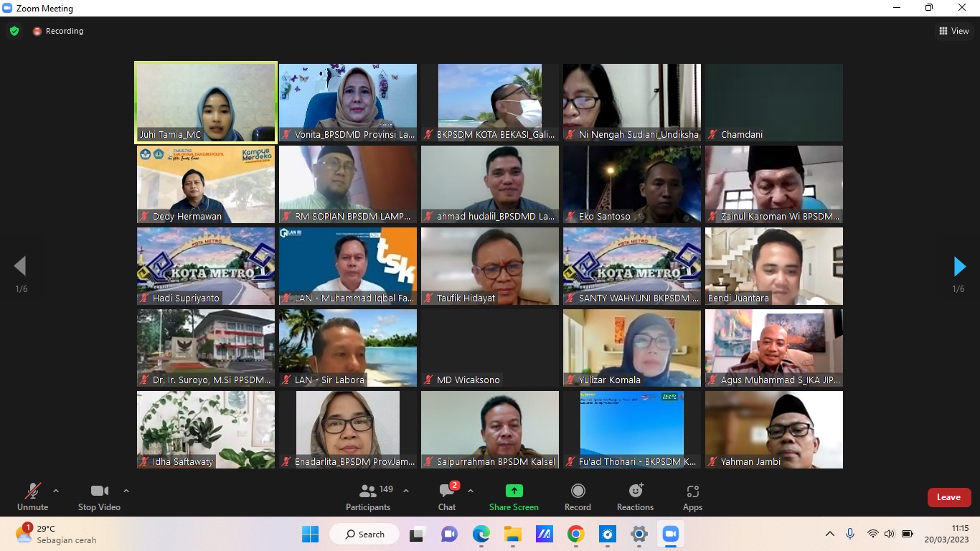Open the Windows Start menu
The width and height of the screenshot is (980, 551).
[x=310, y=534]
